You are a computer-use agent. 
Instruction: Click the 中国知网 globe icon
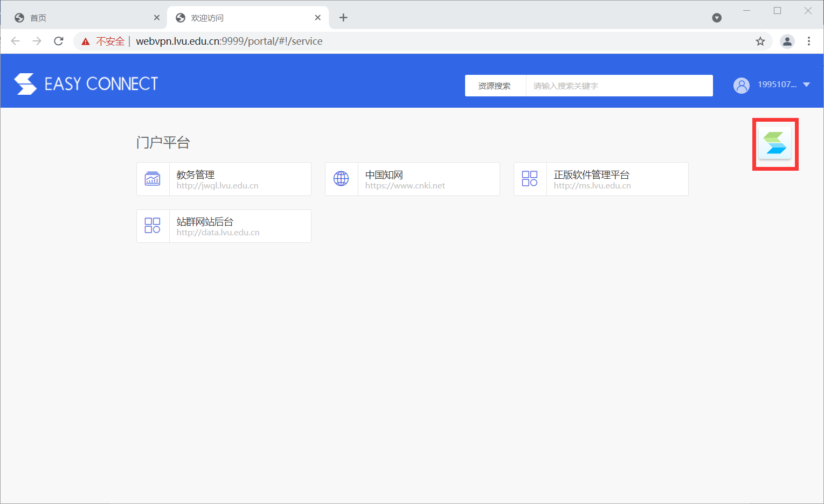[x=341, y=179]
